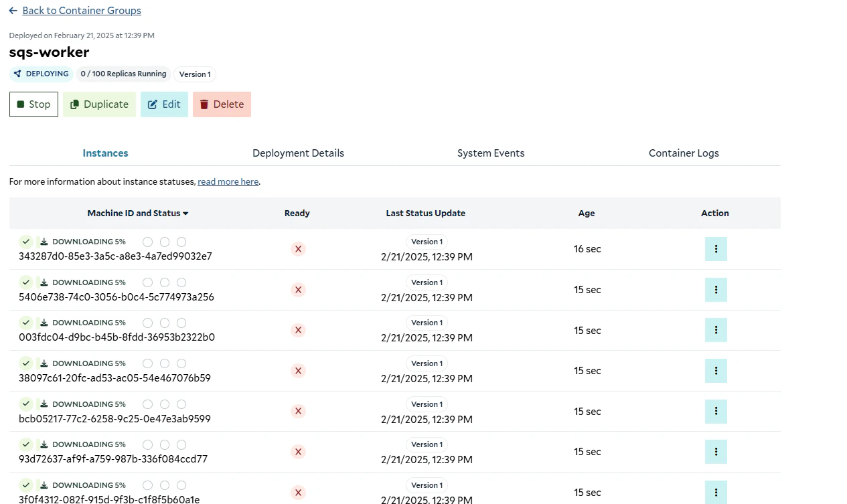Click the download icon in 343287d0 row
This screenshot has width=847, height=504.
44,242
